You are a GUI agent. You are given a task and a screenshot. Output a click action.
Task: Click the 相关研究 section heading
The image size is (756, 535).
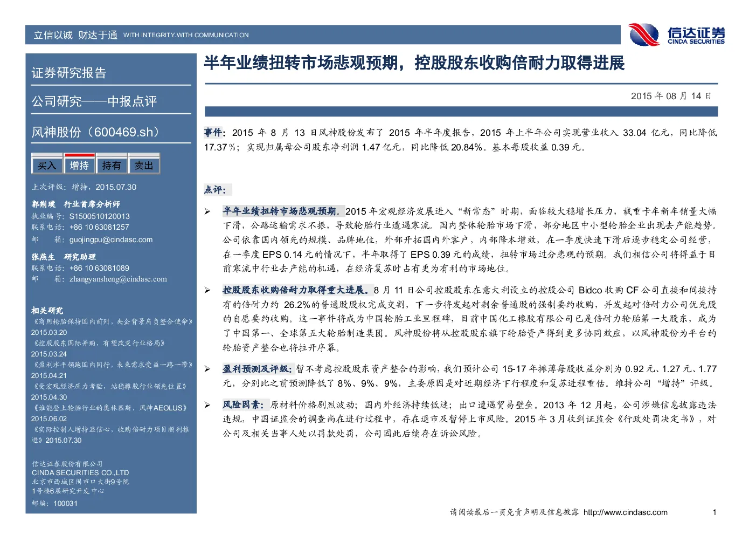[x=47, y=311]
